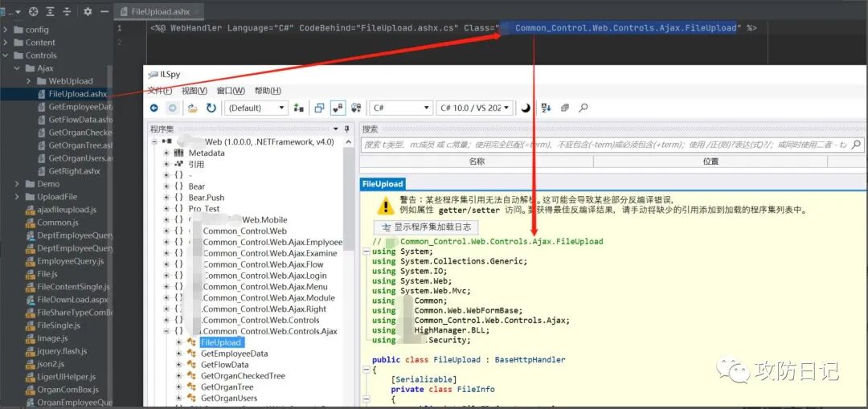Click the search input field in ILSpy
This screenshot has height=409, width=868.
click(x=605, y=145)
